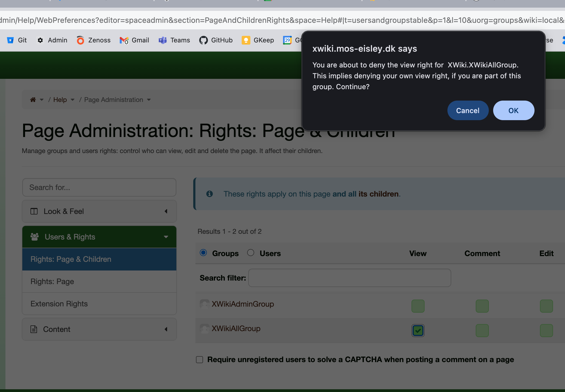The image size is (565, 392).
Task: Click the home icon in breadcrumb
Action: click(33, 100)
